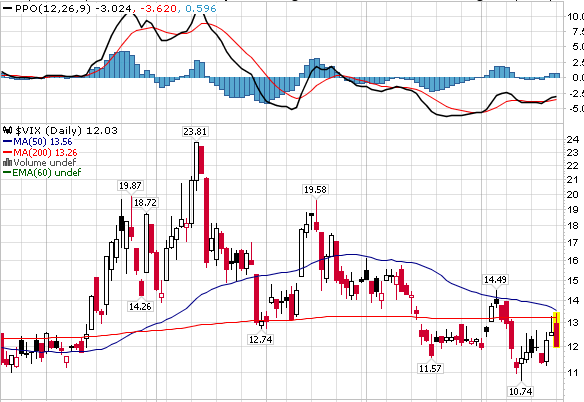Click the 19.58 high price label

point(315,189)
